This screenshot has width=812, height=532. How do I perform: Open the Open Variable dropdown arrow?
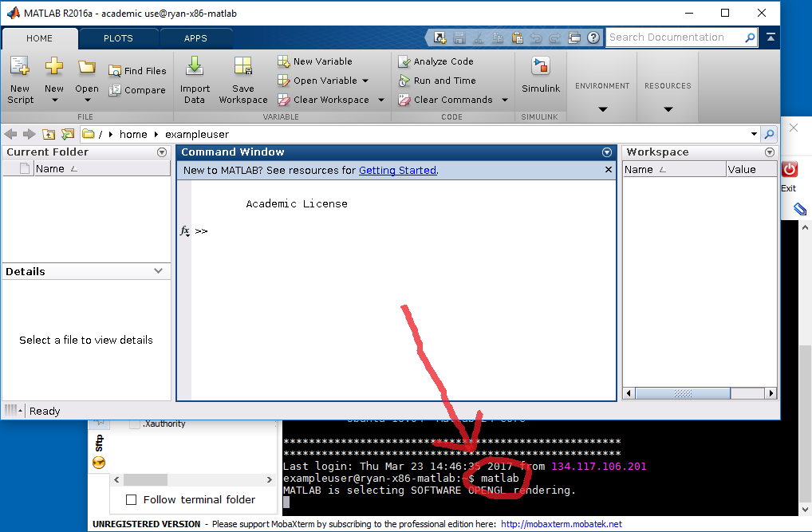[x=365, y=81]
